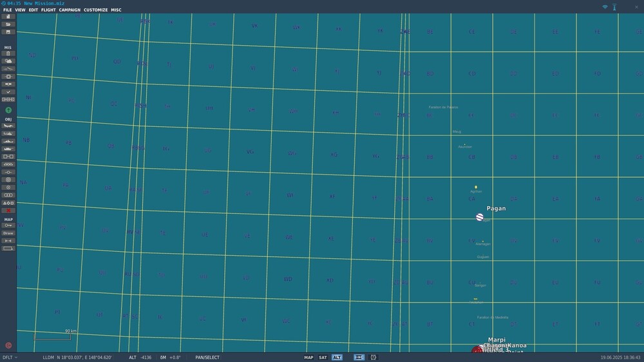Open the FLIGHT menu

[x=48, y=10]
